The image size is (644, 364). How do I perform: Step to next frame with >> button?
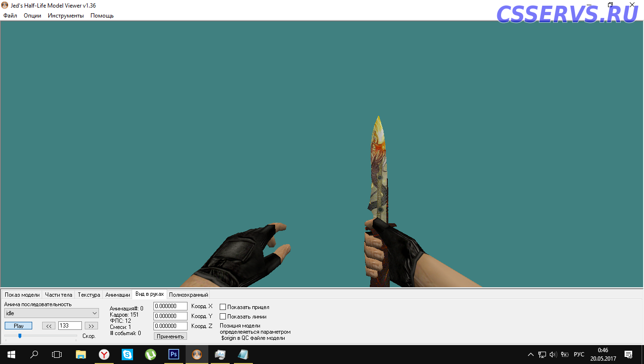click(91, 326)
